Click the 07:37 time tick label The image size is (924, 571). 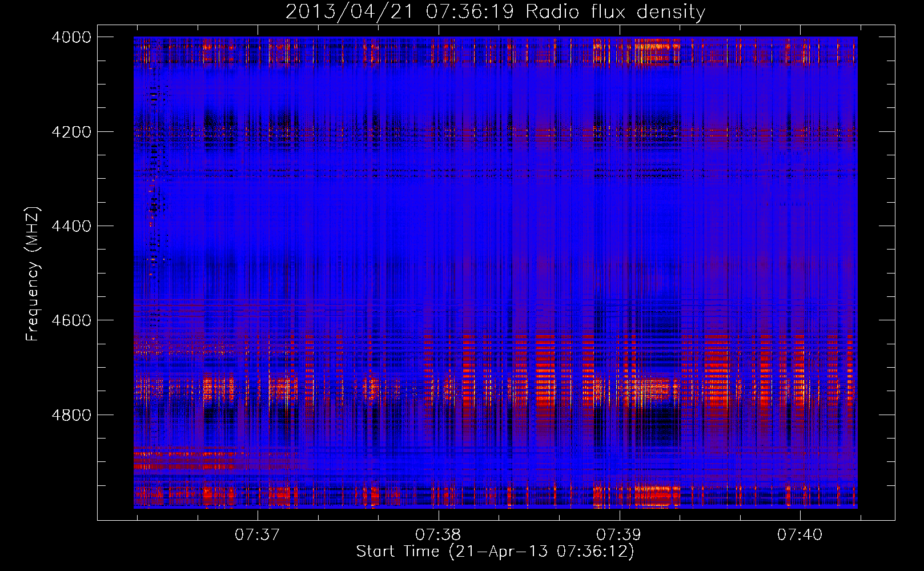point(258,534)
